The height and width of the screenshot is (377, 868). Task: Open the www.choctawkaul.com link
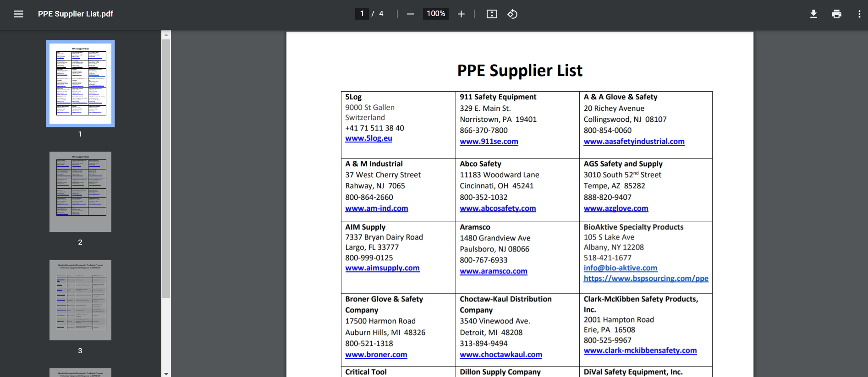501,355
